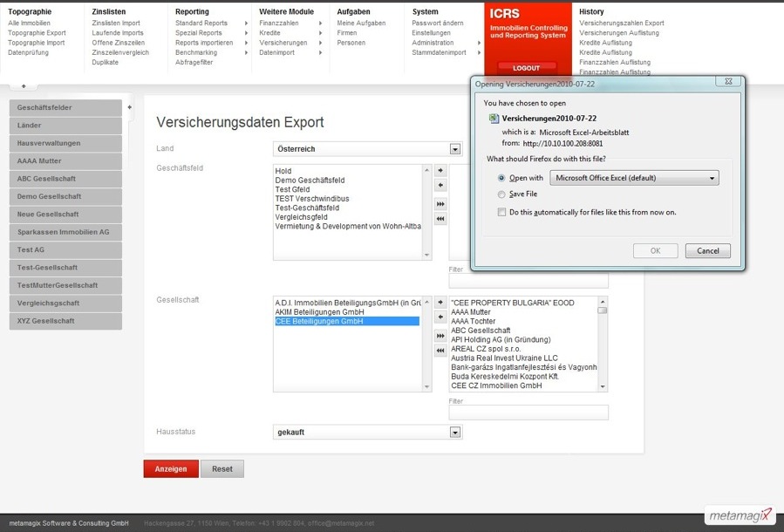The image size is (784, 532).
Task: Expand Administration submenu arrow
Action: coord(479,43)
